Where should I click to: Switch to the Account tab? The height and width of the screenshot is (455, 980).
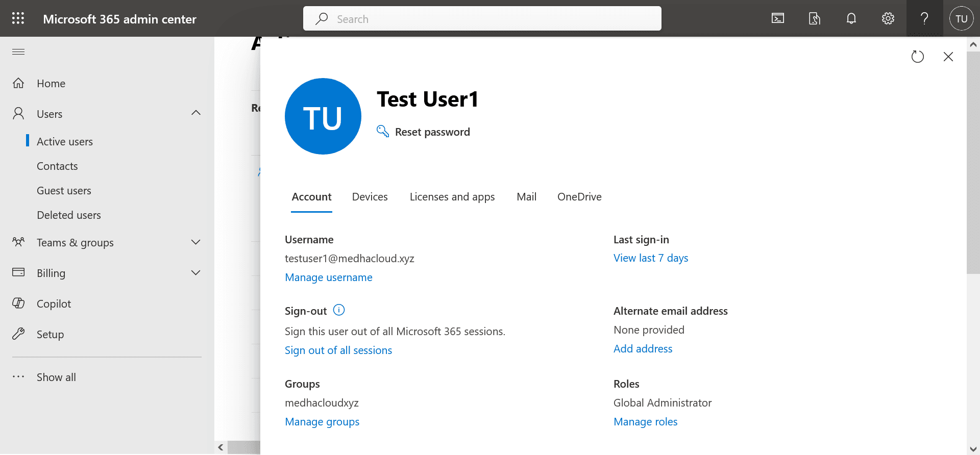(311, 197)
